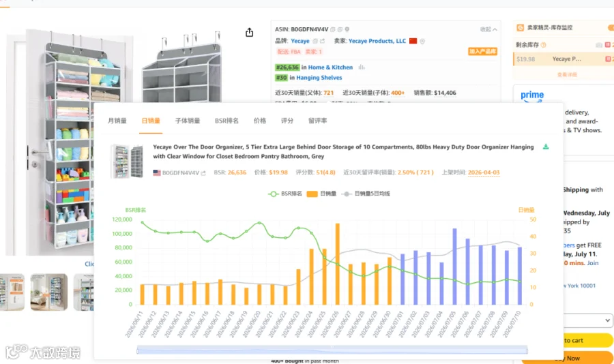Click the Buy Now button

click(568, 358)
